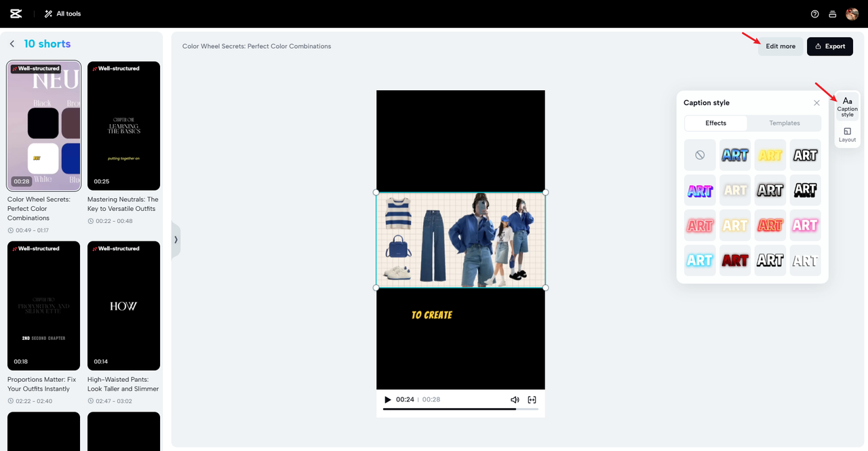Apply the second-row white ART with dark glow
The width and height of the screenshot is (868, 451).
[x=770, y=191]
